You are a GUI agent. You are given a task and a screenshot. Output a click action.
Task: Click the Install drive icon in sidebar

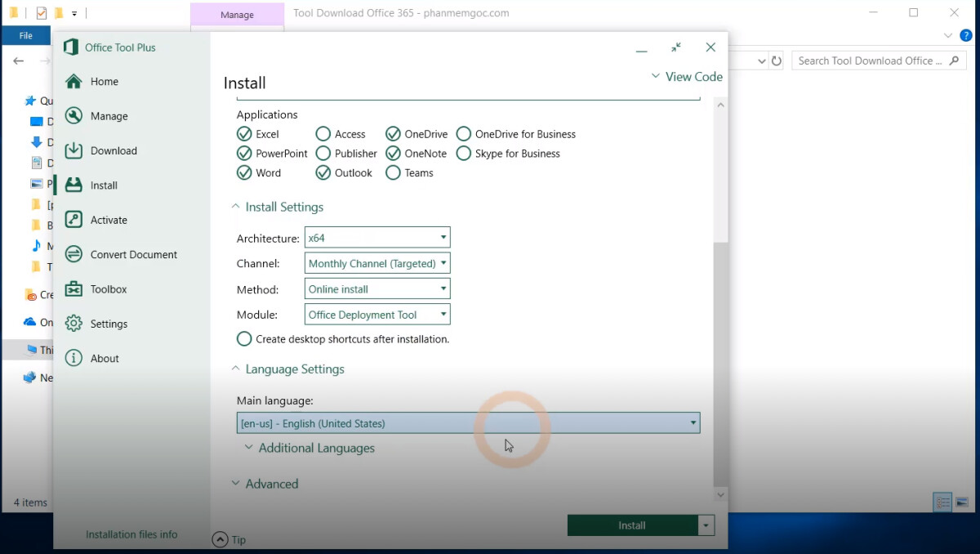point(73,185)
